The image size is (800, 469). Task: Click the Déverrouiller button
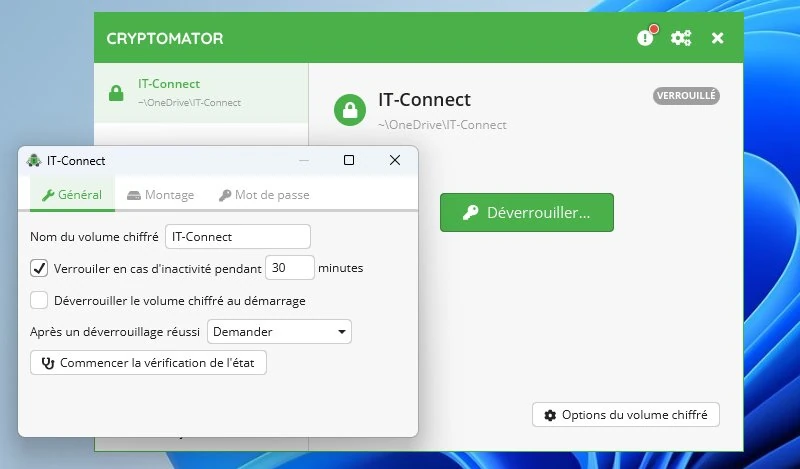point(526,212)
